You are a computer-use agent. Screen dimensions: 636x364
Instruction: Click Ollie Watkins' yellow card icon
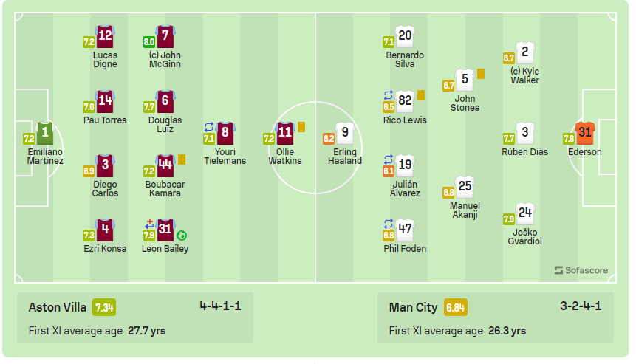click(301, 127)
